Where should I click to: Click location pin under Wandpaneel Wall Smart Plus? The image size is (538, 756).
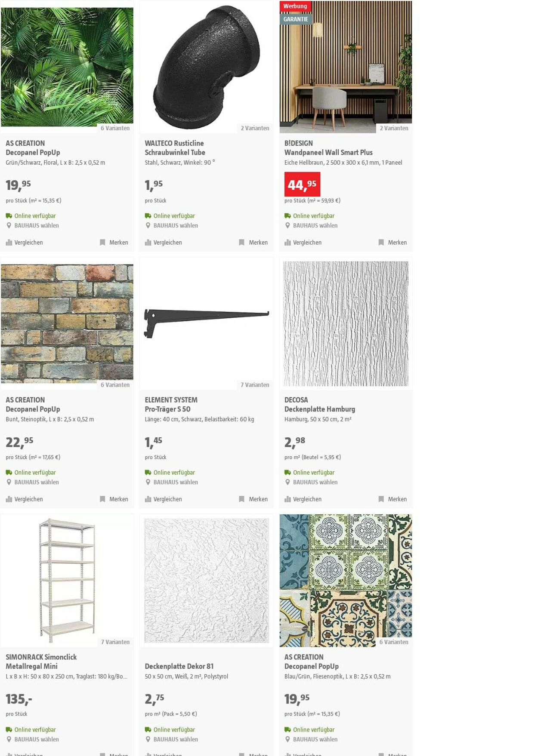tap(288, 225)
